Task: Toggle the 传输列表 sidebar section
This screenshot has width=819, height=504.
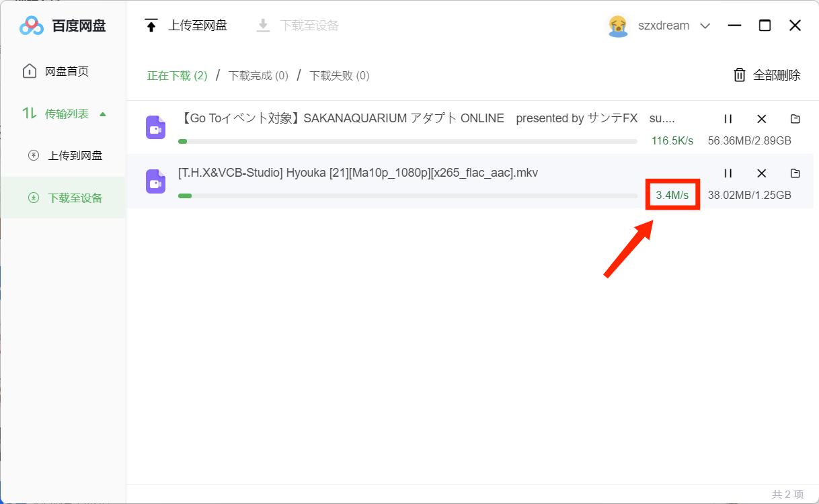Action: pyautogui.click(x=63, y=113)
